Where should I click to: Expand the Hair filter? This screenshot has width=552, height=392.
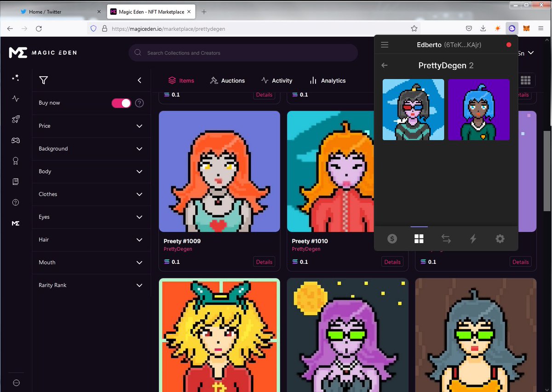click(91, 240)
